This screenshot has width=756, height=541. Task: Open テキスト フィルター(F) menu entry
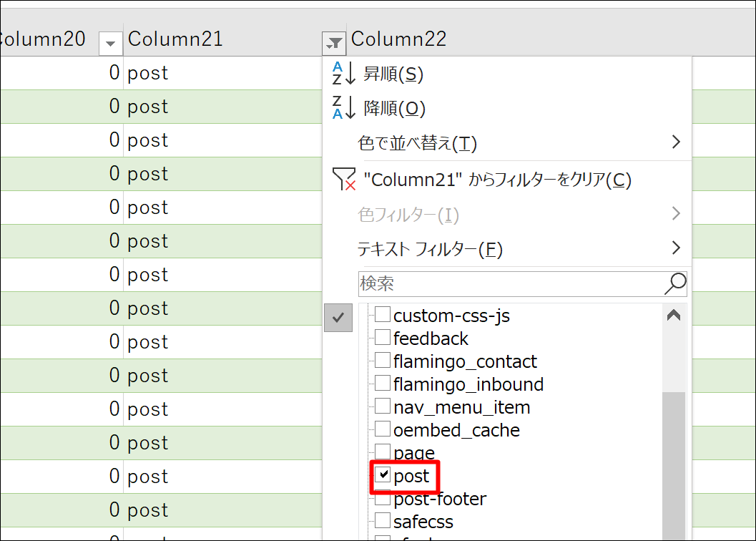click(x=507, y=249)
